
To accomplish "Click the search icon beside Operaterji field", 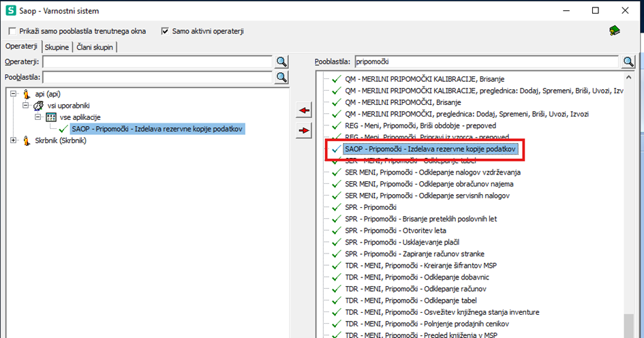I will pyautogui.click(x=281, y=61).
